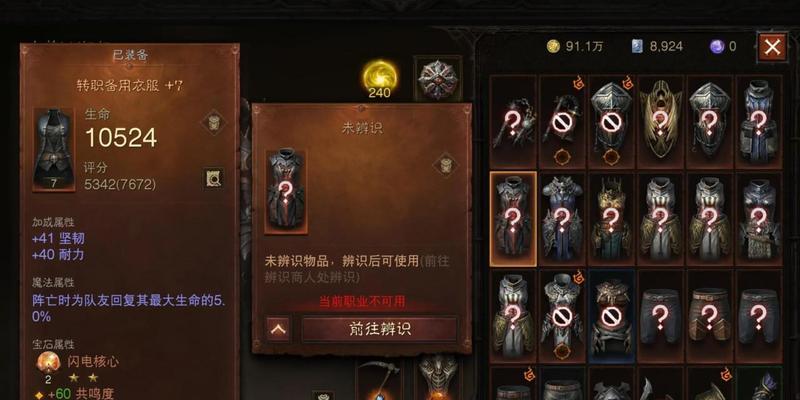Select the equipped 转职备用衣服 armor thumbnail

(54, 149)
